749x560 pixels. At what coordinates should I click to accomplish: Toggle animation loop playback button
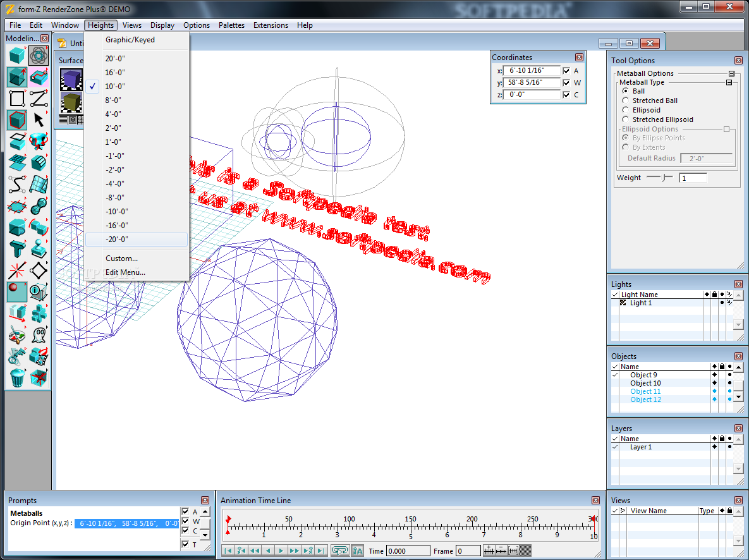coord(339,551)
